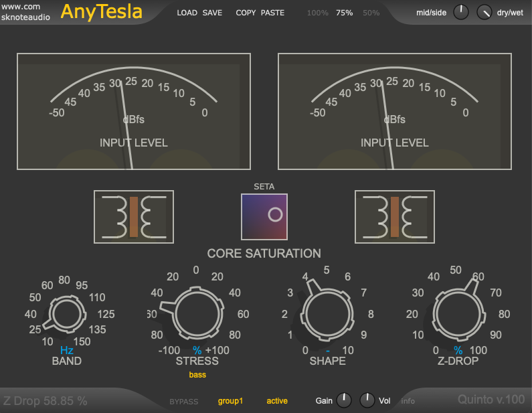Paste settings with PASTE
Viewport: 532px width, 413px height.
point(272,13)
